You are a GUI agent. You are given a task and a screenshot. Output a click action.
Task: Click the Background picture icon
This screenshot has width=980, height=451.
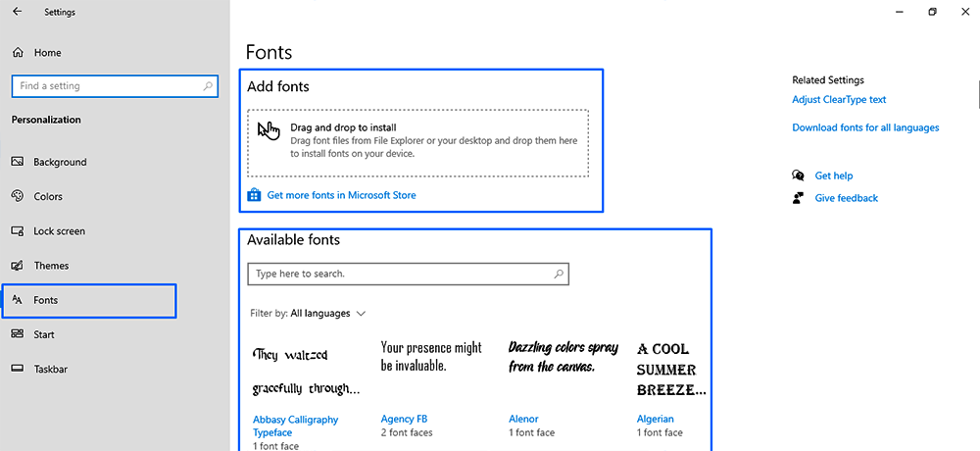click(18, 162)
